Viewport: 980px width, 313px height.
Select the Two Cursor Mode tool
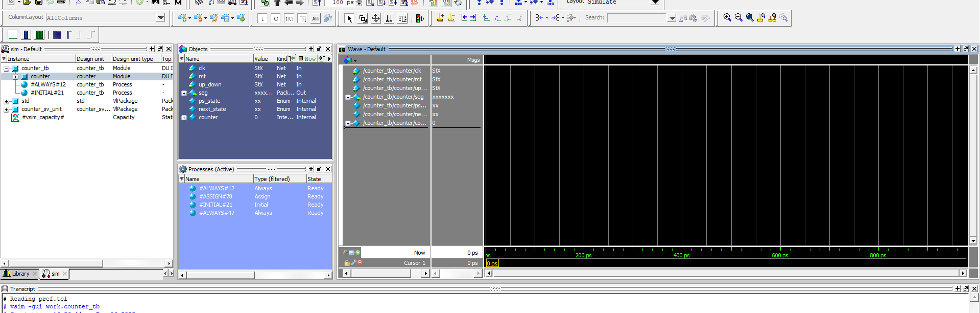coord(389,18)
